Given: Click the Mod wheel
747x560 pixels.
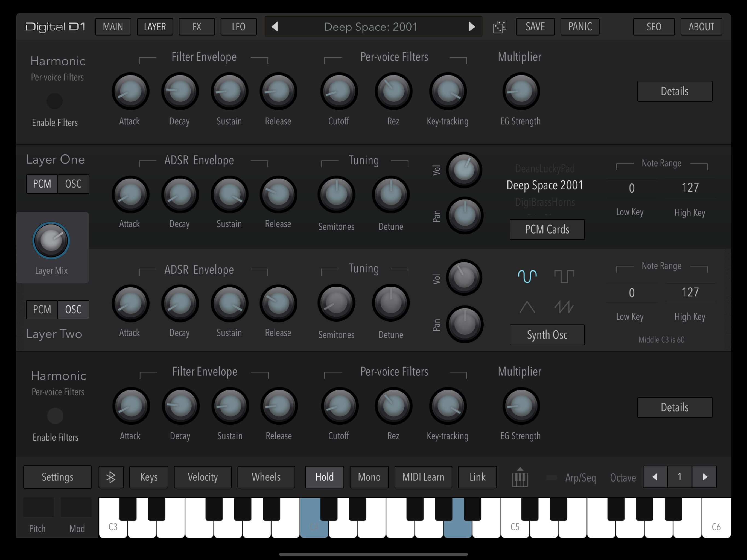Looking at the screenshot, I should (76, 507).
